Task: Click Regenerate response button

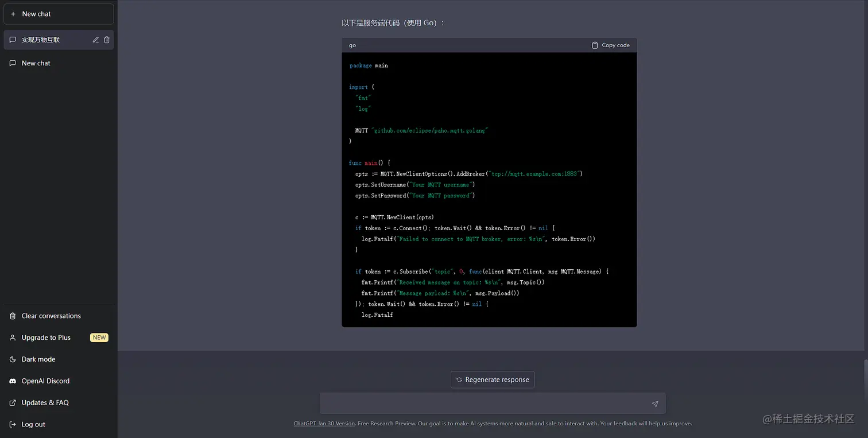Action: click(493, 379)
